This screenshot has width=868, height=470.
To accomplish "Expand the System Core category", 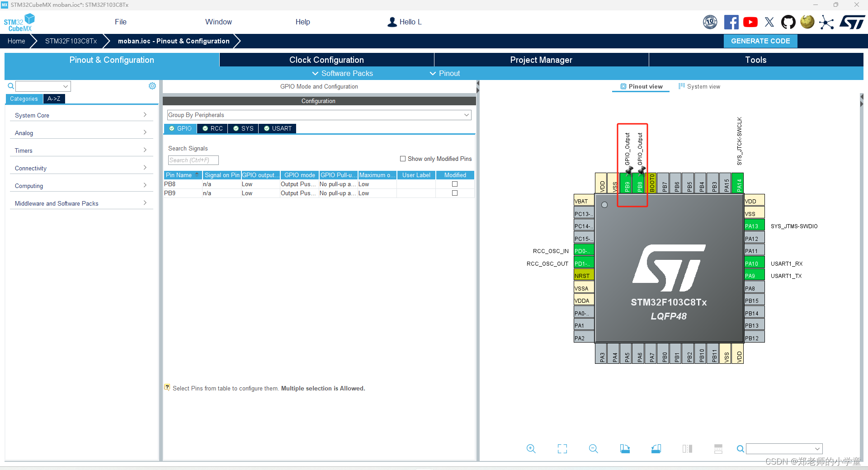I will 81,115.
